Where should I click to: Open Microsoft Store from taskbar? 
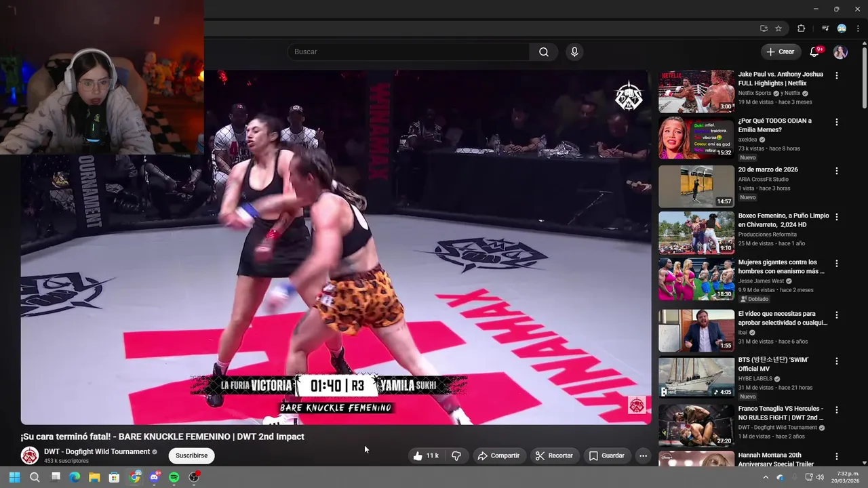(x=115, y=477)
